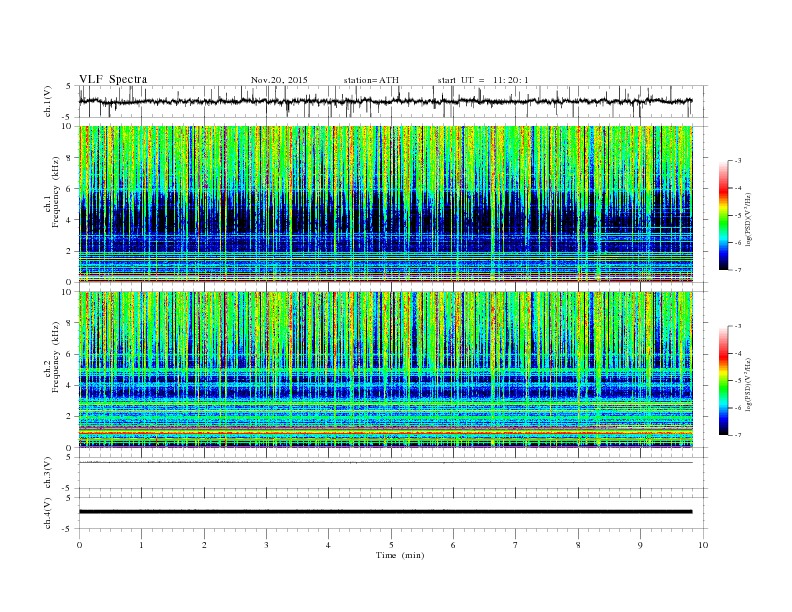Click the "station=ATH" label
792x612 pixels.
coord(371,80)
